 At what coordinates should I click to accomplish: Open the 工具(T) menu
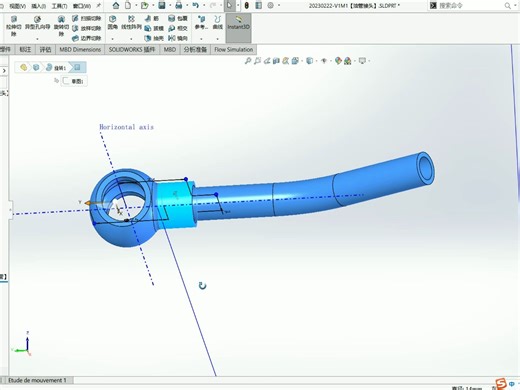pos(59,6)
